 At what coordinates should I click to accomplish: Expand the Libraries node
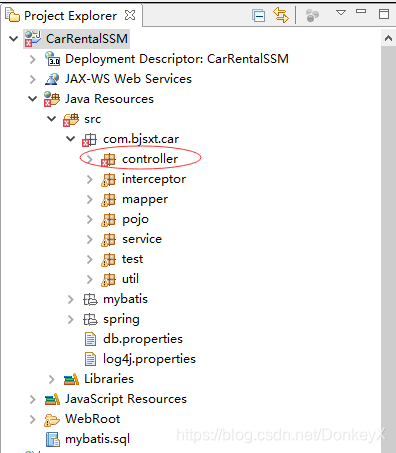[x=51, y=379]
